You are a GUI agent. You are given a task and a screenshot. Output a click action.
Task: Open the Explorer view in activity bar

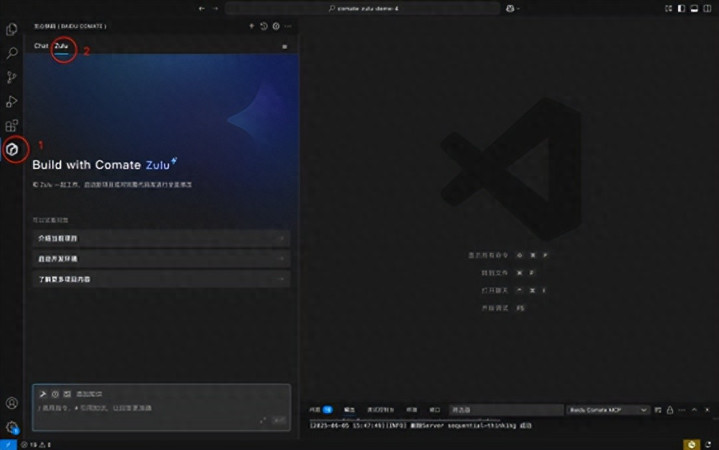tap(12, 29)
